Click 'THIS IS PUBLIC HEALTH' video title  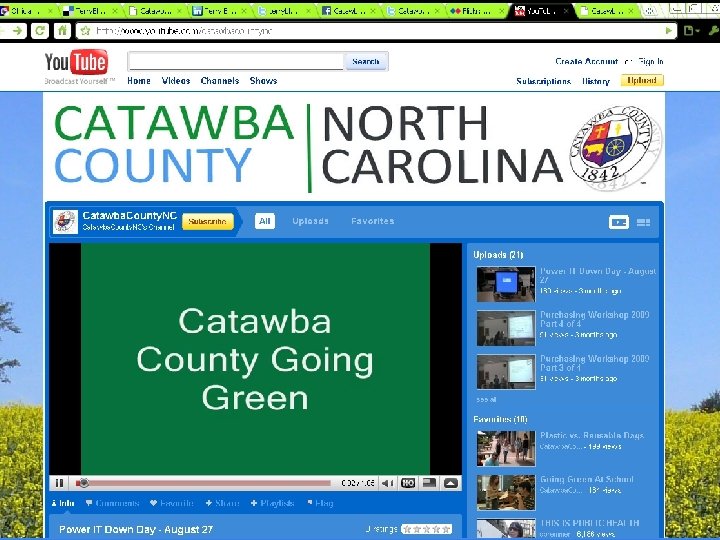(x=590, y=523)
